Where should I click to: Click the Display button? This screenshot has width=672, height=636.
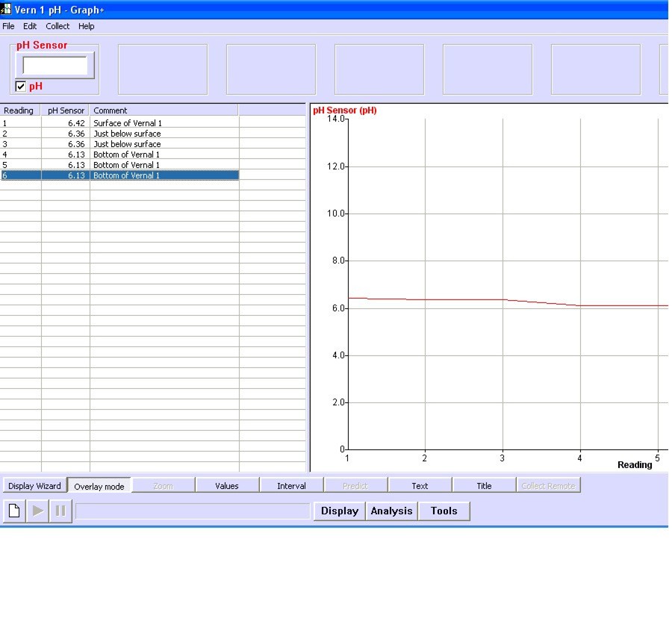coord(339,511)
